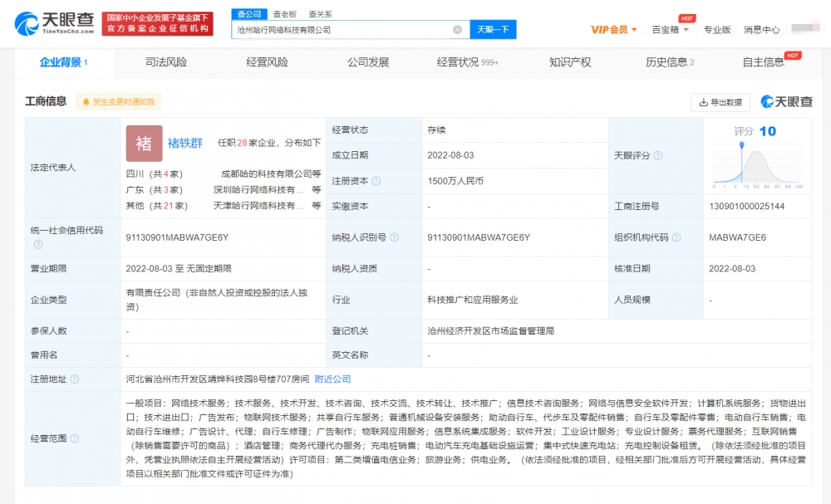Click the help icon beside 经营范围
This screenshot has width=831, height=504.
pos(75,438)
